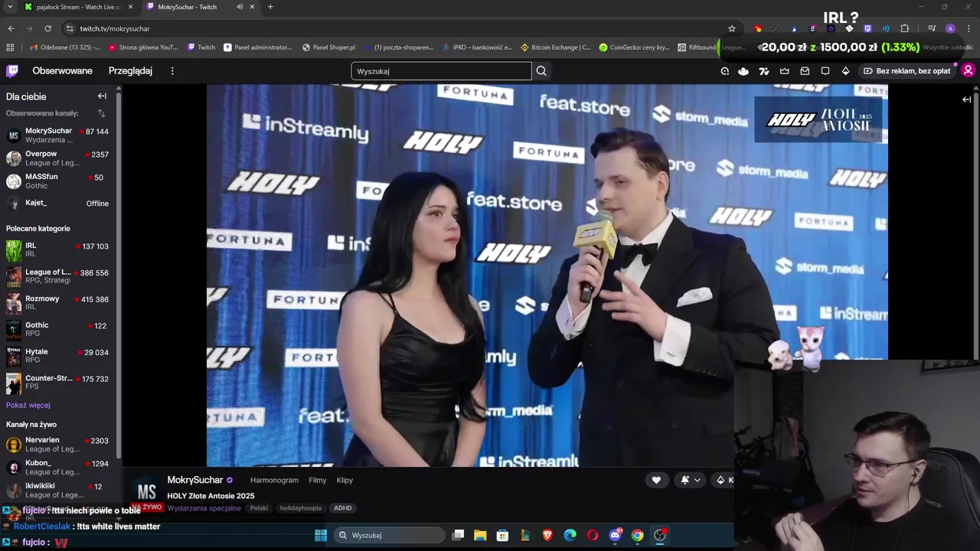Open the Gothic recommended category
Image resolution: width=980 pixels, height=551 pixels.
58,329
